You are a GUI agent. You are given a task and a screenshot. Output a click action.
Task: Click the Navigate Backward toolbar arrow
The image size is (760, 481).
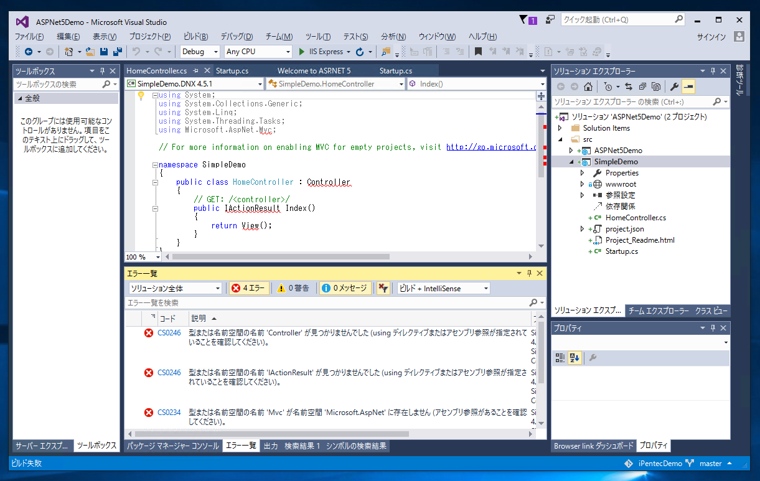[x=29, y=51]
